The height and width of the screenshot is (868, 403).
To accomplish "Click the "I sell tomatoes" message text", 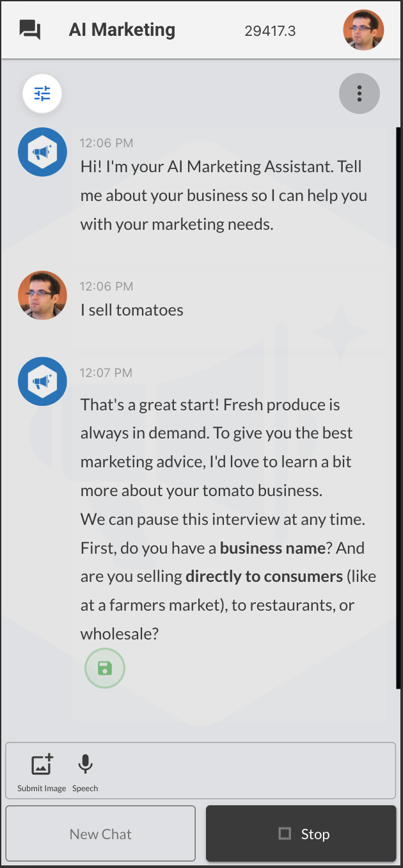I will coord(132,310).
